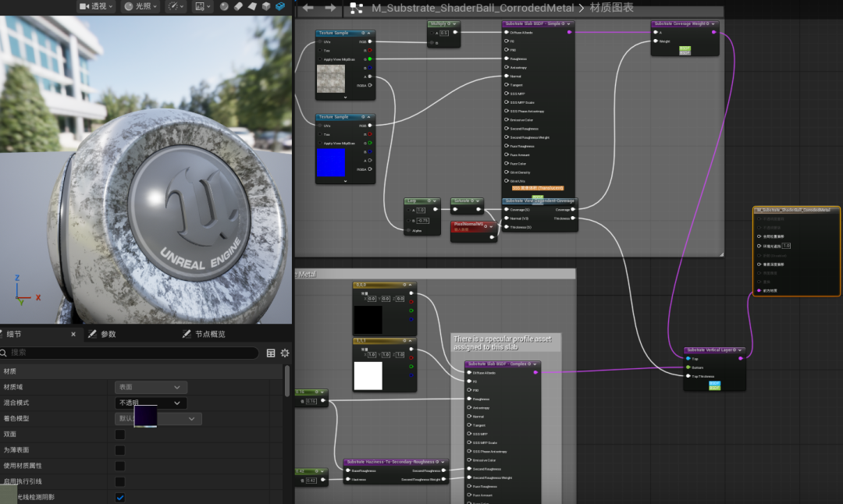Collapse the second Texture Sample node

[x=368, y=116]
